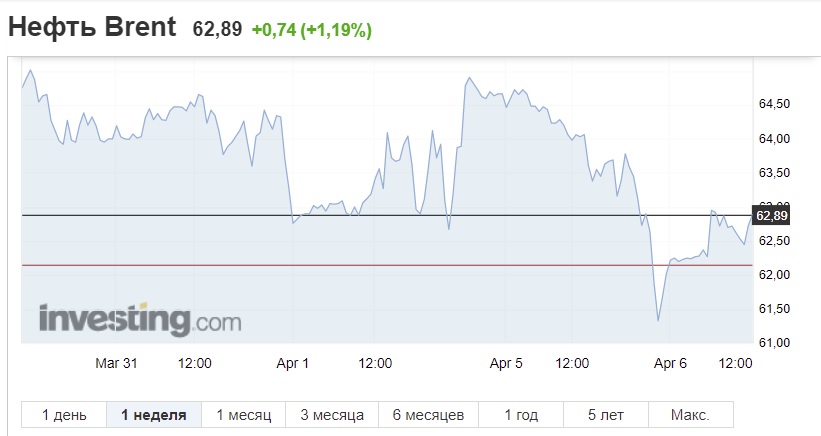The width and height of the screenshot is (821, 436).
Task: Switch to the 1 неделя tab
Action: pos(154,415)
